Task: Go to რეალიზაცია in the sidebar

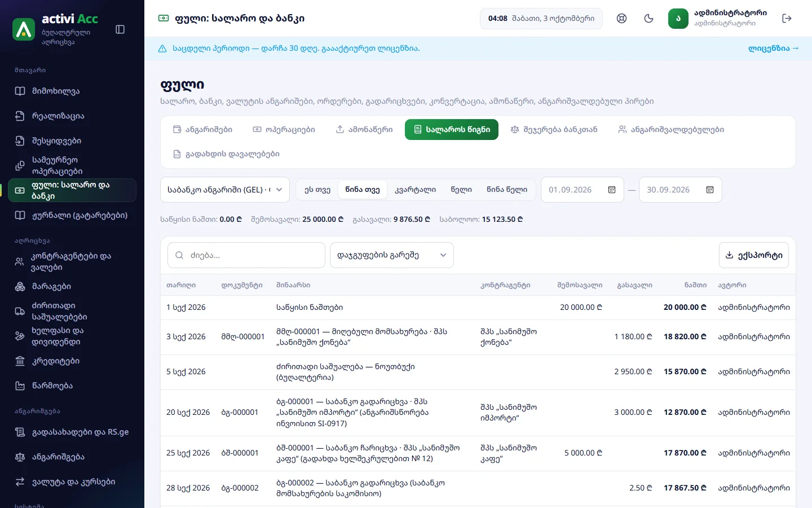Action: [x=72, y=116]
